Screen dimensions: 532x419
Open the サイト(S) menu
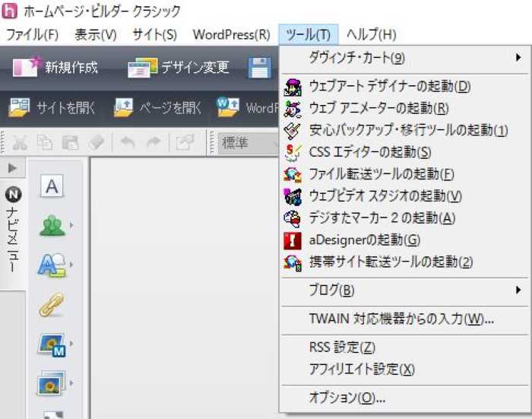(155, 35)
